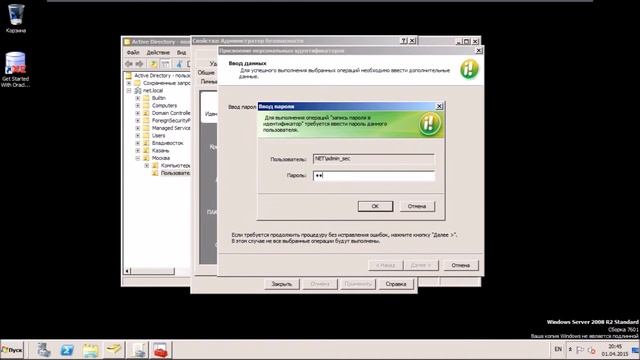The height and width of the screenshot is (360, 640).
Task: Select Пользователи under Москва in tree
Action: click(x=175, y=173)
